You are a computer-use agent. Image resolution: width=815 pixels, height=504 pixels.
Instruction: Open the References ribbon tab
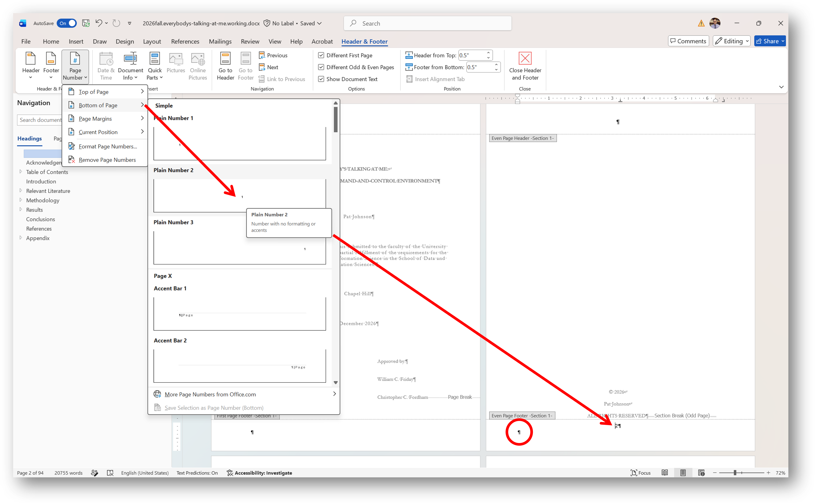185,41
